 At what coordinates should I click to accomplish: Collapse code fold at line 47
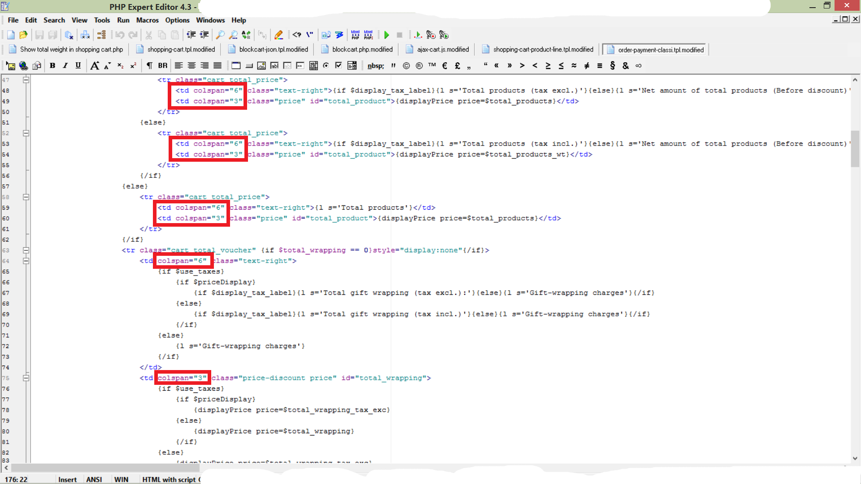point(26,80)
